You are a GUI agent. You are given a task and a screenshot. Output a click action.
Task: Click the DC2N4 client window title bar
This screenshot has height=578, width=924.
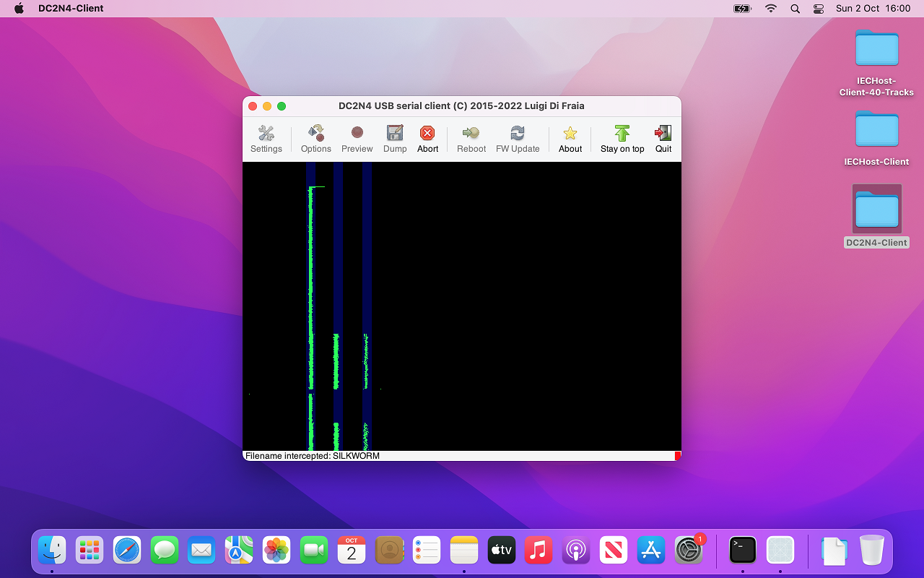pyautogui.click(x=461, y=105)
